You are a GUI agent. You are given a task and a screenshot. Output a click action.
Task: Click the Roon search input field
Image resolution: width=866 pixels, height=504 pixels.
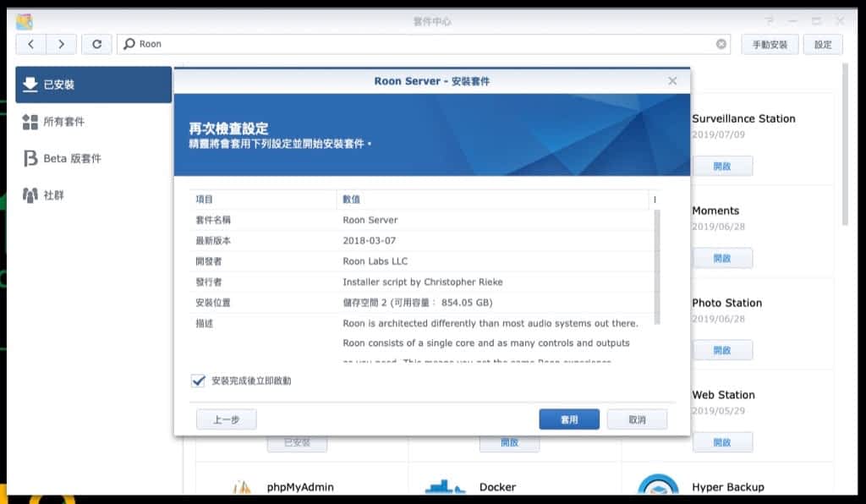pyautogui.click(x=424, y=44)
